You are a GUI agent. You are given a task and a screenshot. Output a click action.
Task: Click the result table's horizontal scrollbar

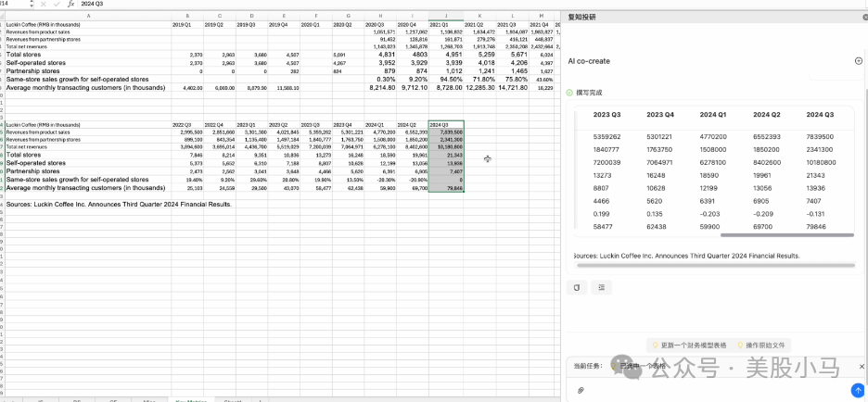(787, 235)
